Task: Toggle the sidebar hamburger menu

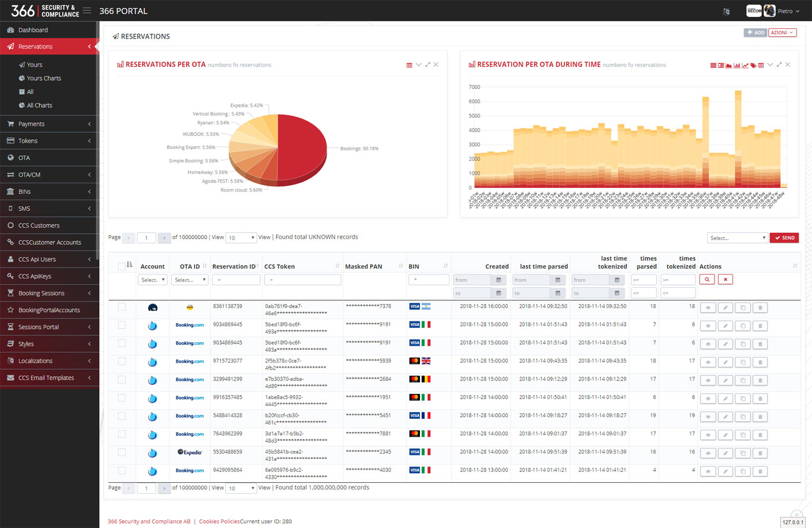Action: pyautogui.click(x=87, y=10)
